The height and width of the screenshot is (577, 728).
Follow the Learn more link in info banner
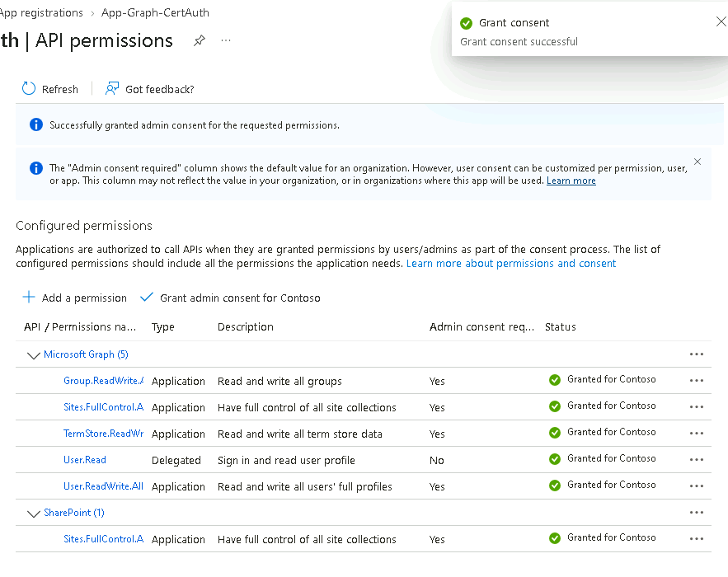coord(571,181)
